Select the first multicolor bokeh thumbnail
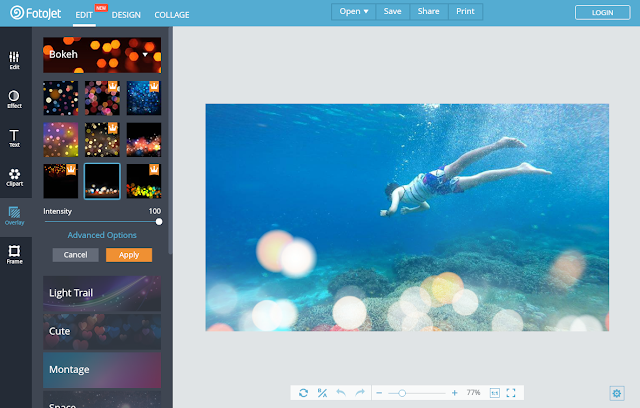Viewport: 640px width, 408px height. click(x=61, y=98)
